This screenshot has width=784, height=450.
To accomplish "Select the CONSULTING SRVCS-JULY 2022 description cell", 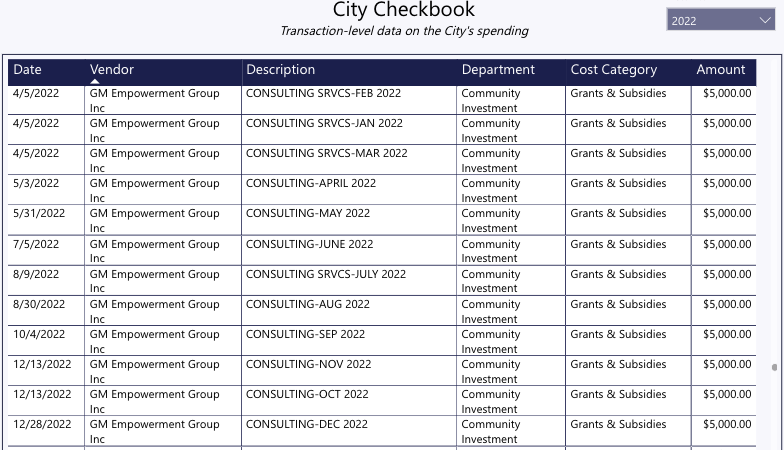I will coord(348,280).
